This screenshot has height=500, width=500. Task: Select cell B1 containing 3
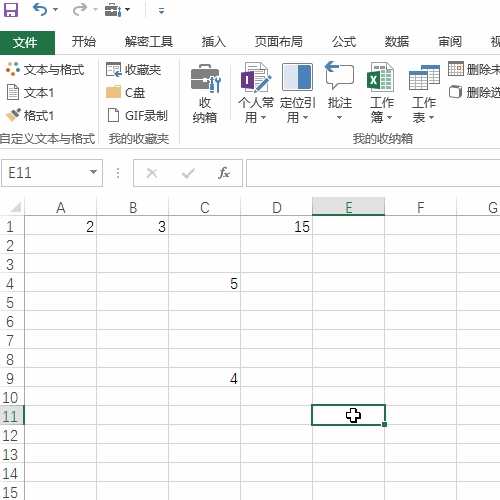click(133, 226)
